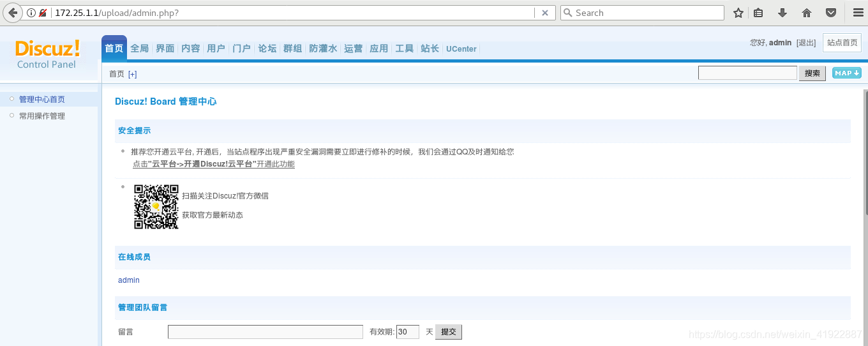Viewport: 868px width, 346px height.
Task: Open the 站长 tab
Action: tap(430, 49)
